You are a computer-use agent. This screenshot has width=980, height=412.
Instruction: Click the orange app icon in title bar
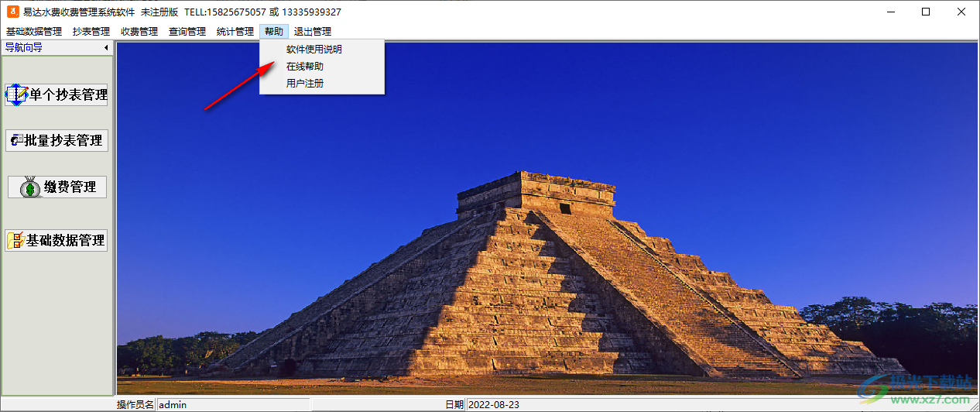[x=12, y=12]
